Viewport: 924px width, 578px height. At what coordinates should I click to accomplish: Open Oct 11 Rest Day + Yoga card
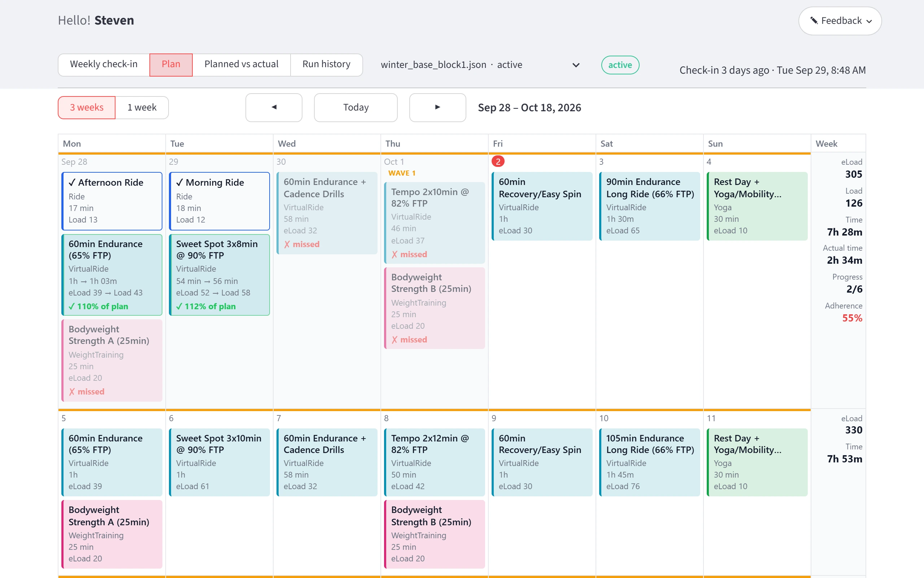pyautogui.click(x=757, y=462)
